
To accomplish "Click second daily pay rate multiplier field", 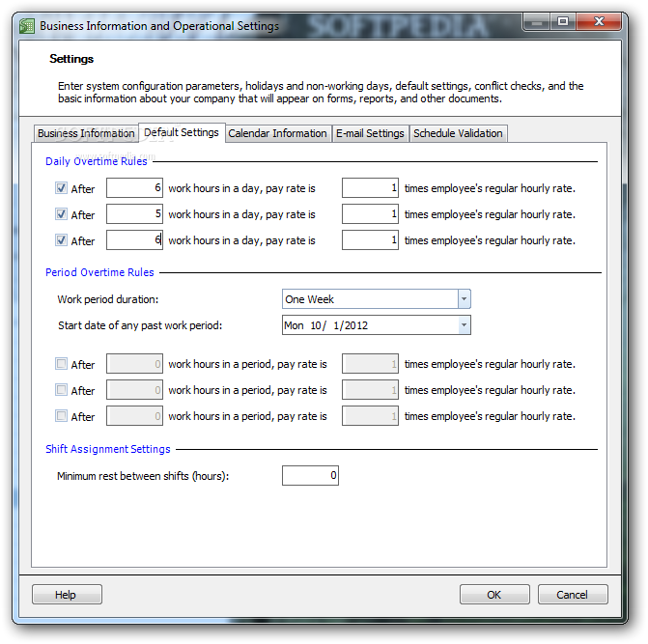I will coord(370,214).
